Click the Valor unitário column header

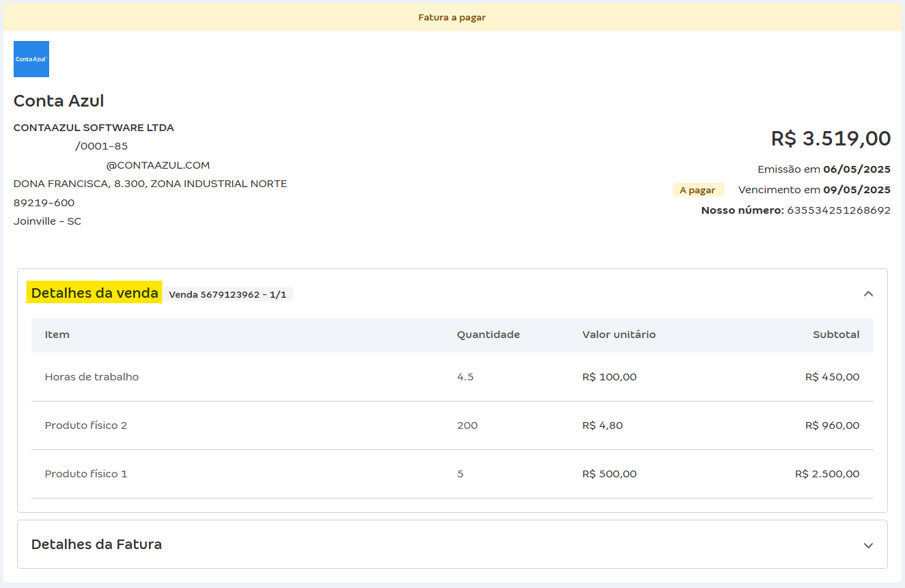point(619,335)
